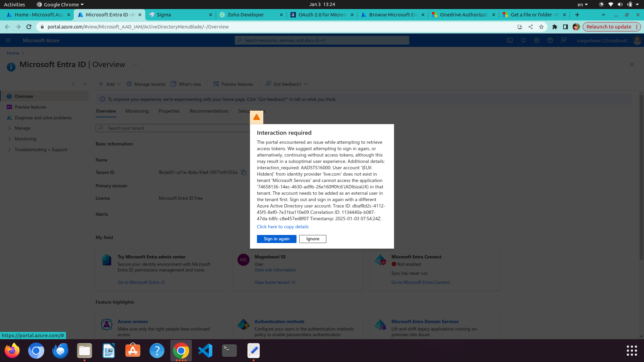
Task: Click Sign in again button
Action: tap(276, 239)
